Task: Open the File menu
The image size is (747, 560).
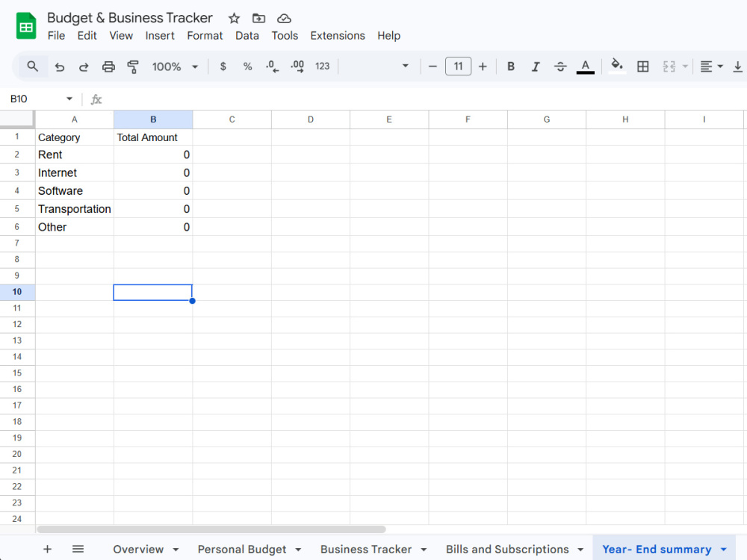Action: 56,36
